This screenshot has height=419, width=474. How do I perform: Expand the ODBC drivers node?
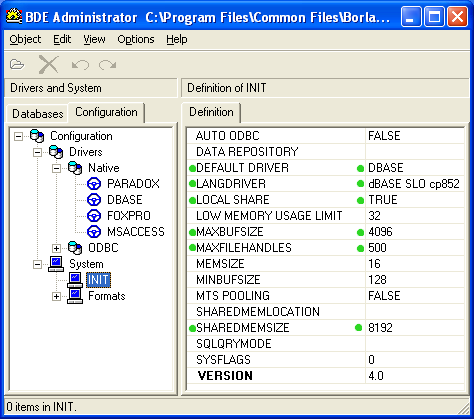[56, 248]
